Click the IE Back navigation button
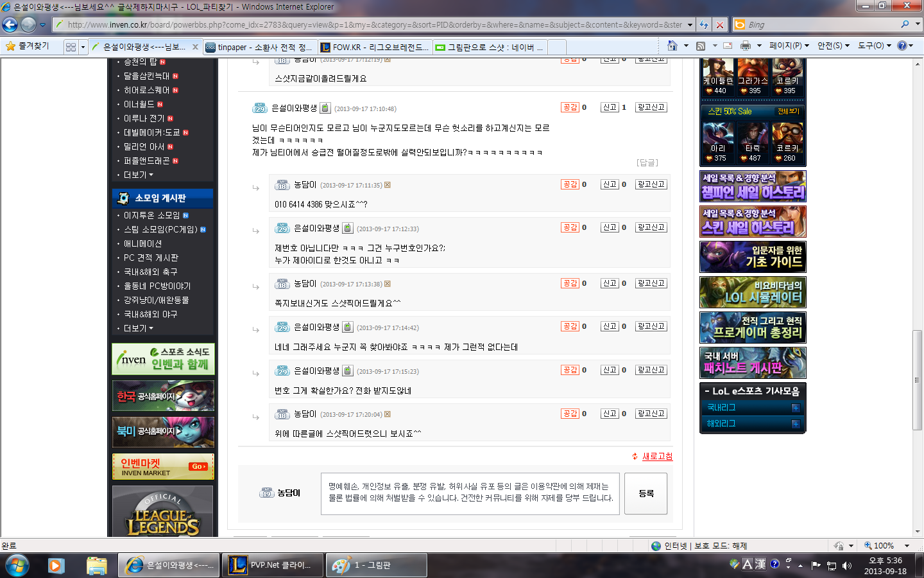924x578 pixels. point(10,24)
